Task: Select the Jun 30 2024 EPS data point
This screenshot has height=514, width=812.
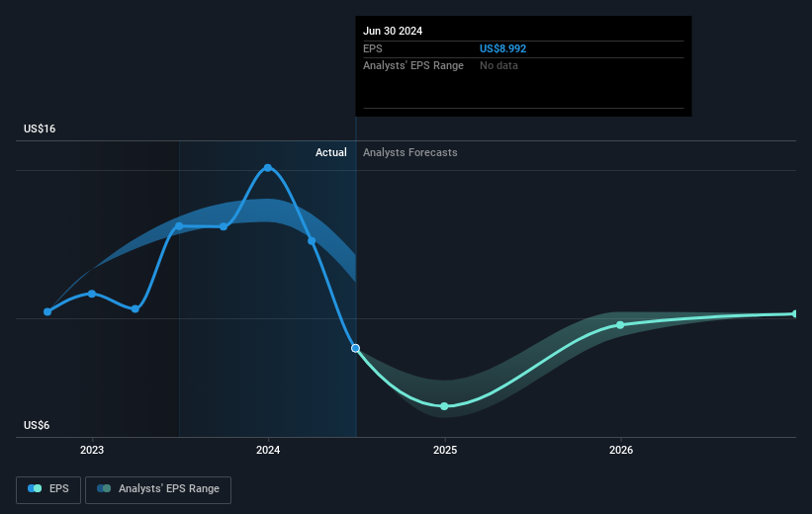Action: click(355, 348)
